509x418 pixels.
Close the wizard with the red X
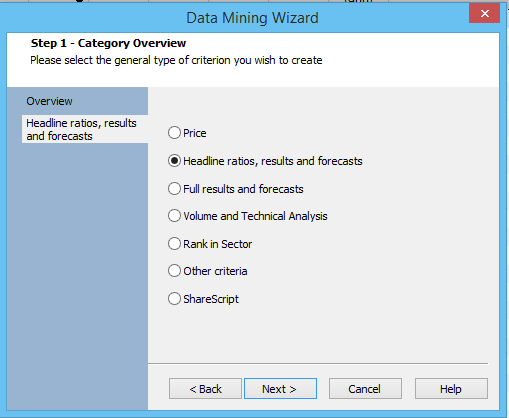point(485,14)
